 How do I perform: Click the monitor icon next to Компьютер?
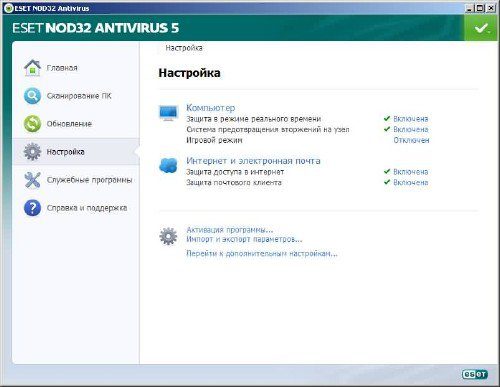168,113
